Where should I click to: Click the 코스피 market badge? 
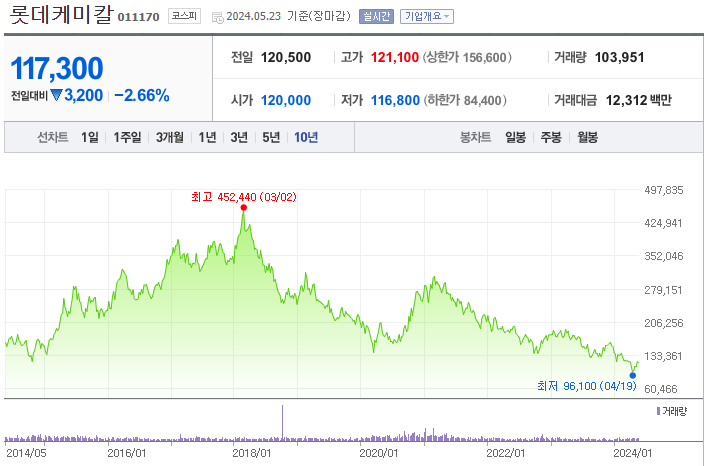(185, 16)
